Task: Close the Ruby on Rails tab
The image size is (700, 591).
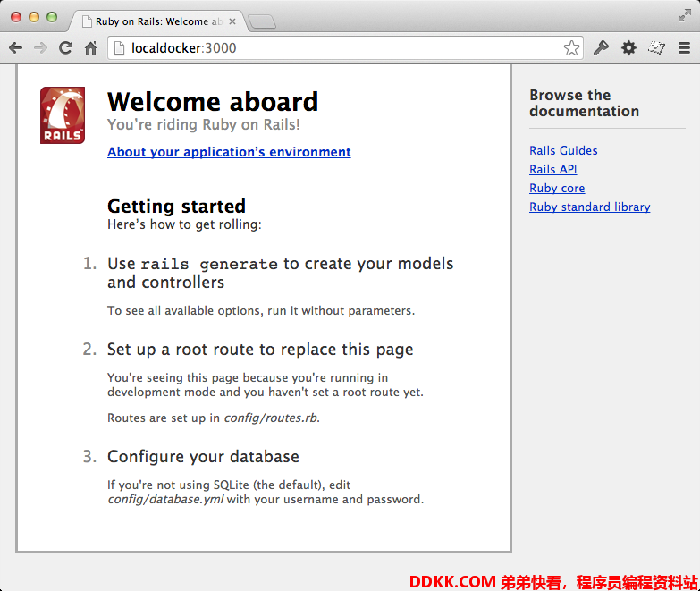Action: 232,21
